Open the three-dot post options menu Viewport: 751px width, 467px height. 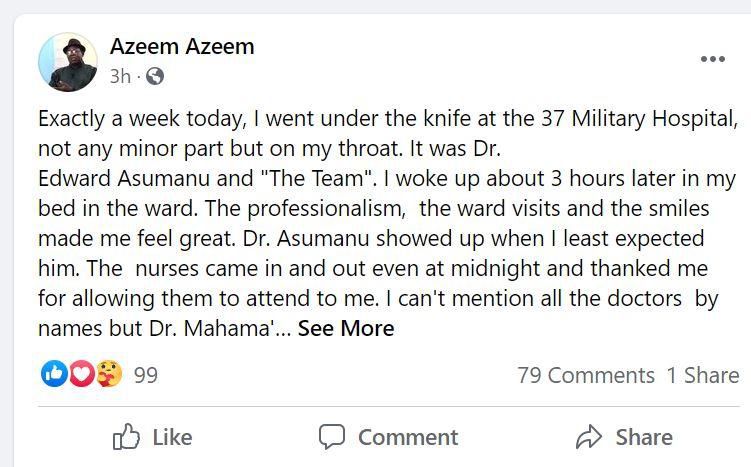click(x=712, y=60)
